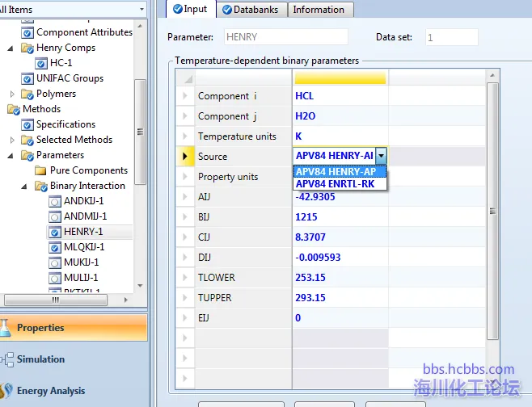Collapse the Parameters tree node

pyautogui.click(x=11, y=156)
